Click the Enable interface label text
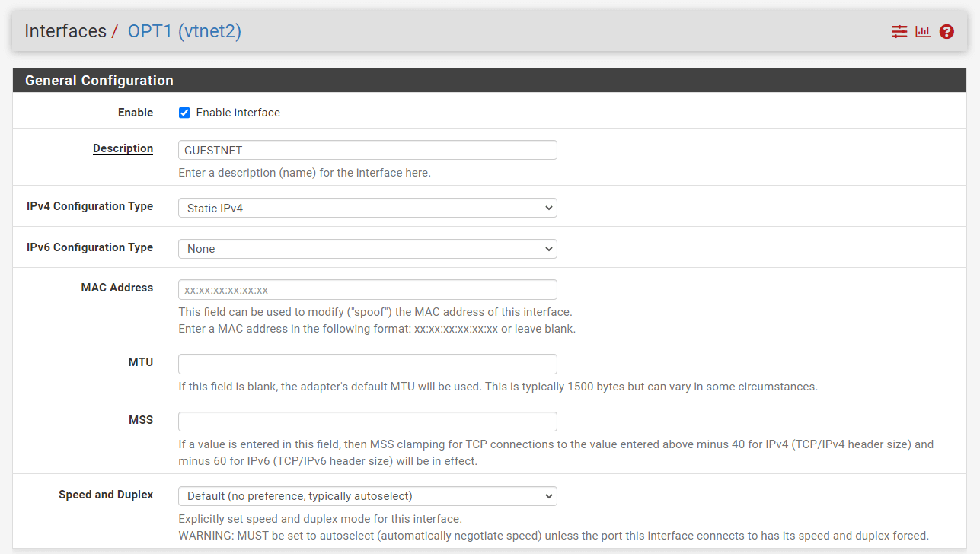Screen dimensions: 980x554 point(238,113)
